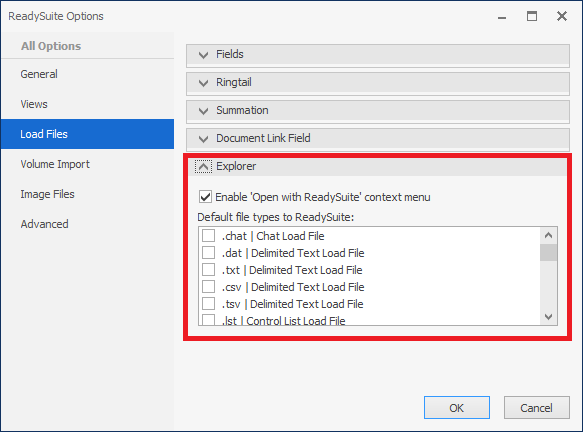Expand the Fields section chevron
Image resolution: width=583 pixels, height=432 pixels.
click(203, 55)
